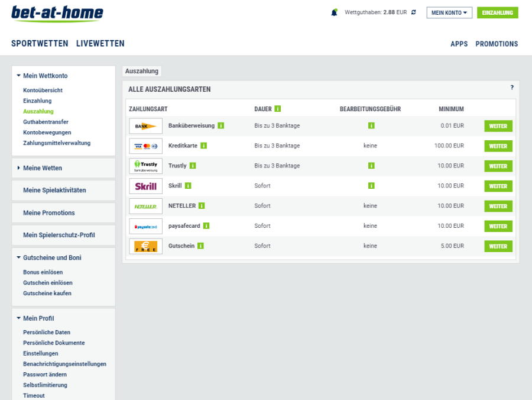Image resolution: width=532 pixels, height=400 pixels.
Task: Open info icon next to Banküberweisung
Action: pyautogui.click(x=221, y=125)
